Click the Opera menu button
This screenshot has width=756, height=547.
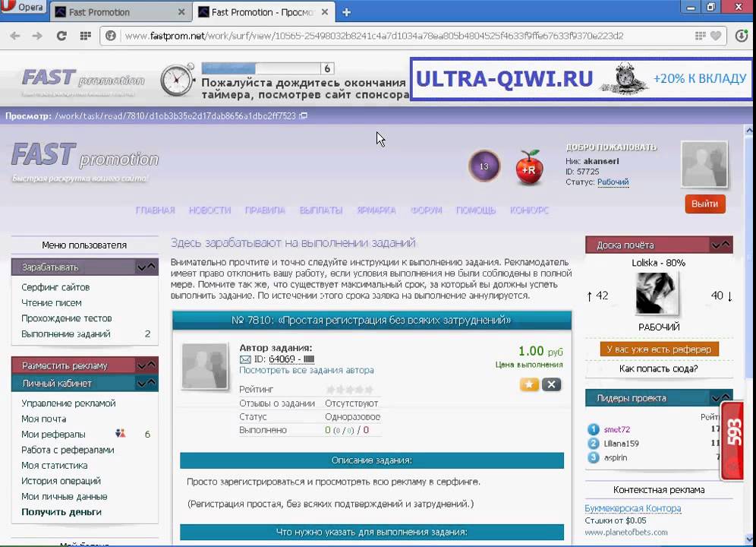23,7
